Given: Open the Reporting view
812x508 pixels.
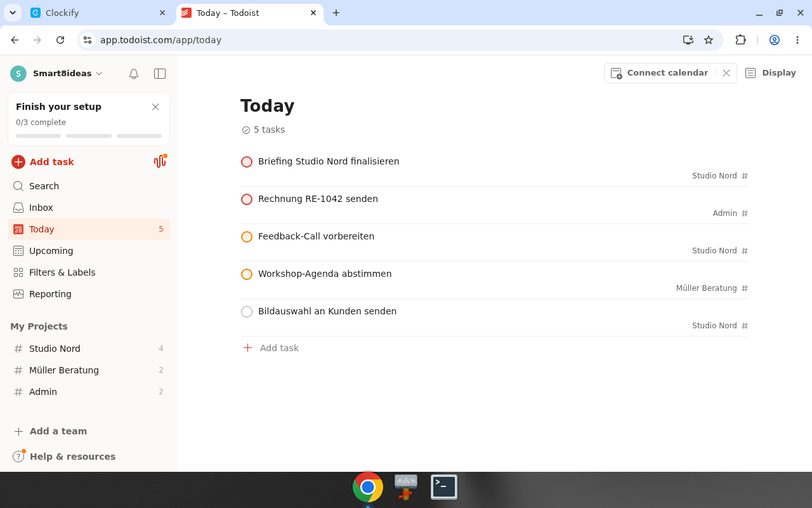Looking at the screenshot, I should point(89,294).
